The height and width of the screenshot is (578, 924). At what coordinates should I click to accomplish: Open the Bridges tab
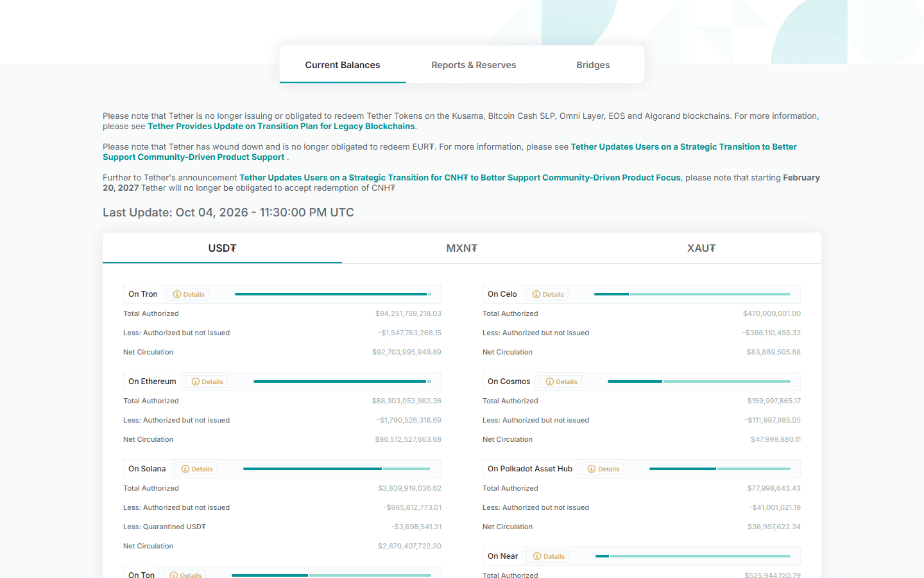[593, 65]
